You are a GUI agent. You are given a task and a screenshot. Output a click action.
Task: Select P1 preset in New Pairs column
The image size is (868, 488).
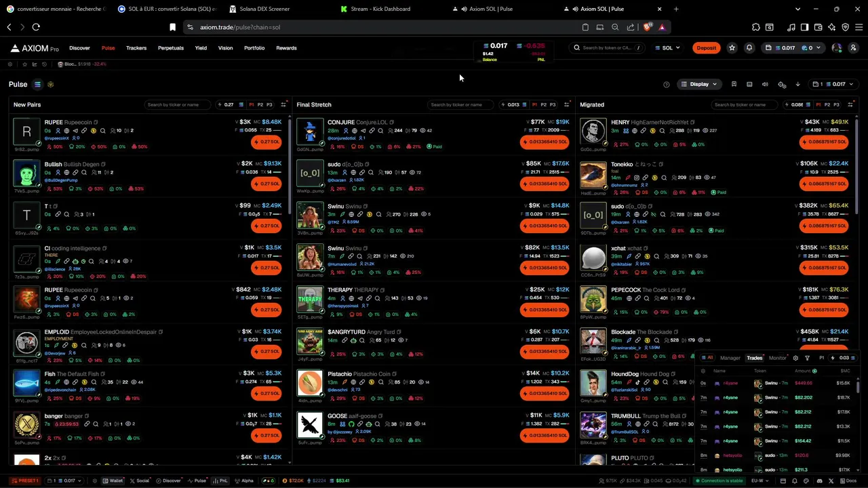coord(251,105)
